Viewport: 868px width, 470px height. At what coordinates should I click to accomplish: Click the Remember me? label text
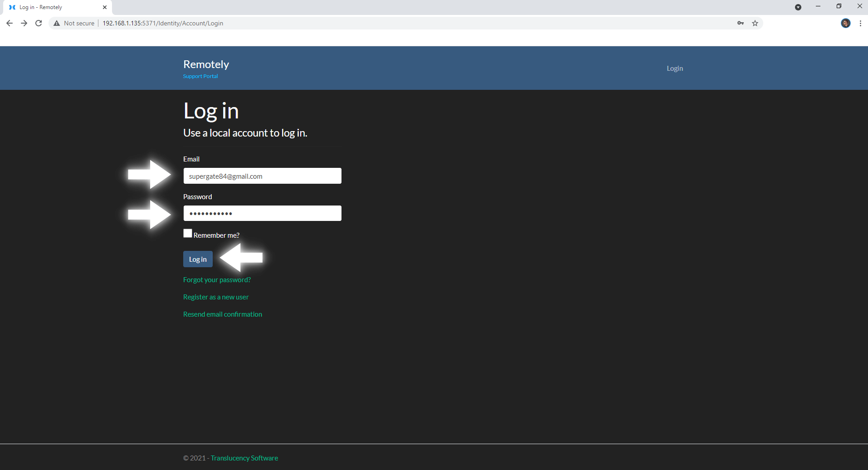[x=216, y=235]
